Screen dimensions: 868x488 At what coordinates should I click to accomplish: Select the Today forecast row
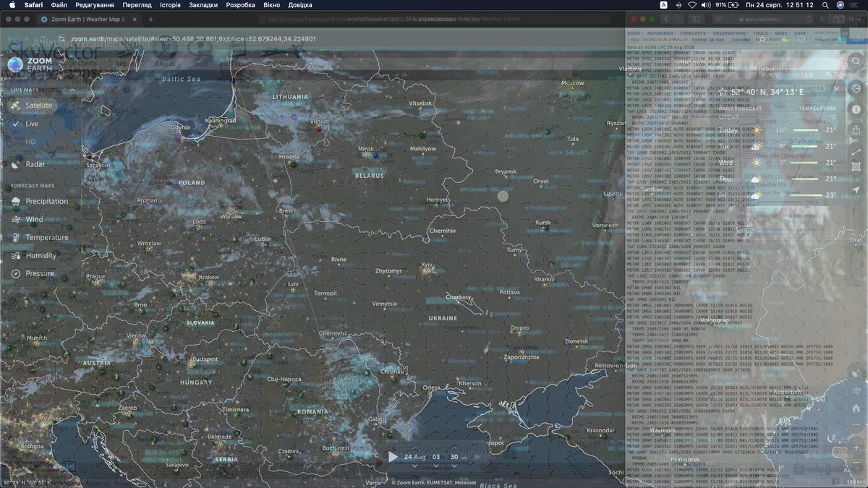778,130
